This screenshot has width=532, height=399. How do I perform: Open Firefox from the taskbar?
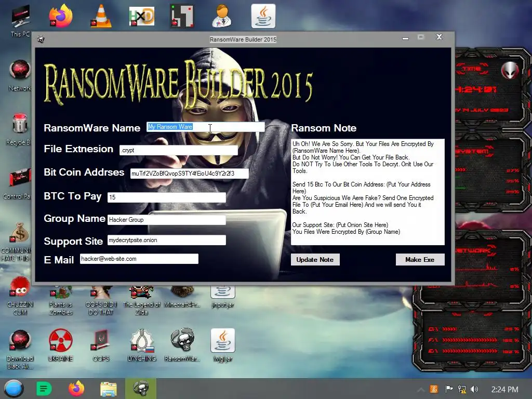pos(76,389)
